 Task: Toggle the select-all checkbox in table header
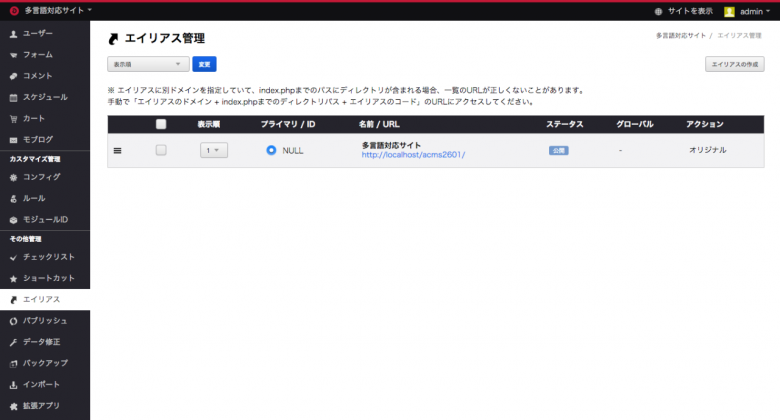pos(161,124)
